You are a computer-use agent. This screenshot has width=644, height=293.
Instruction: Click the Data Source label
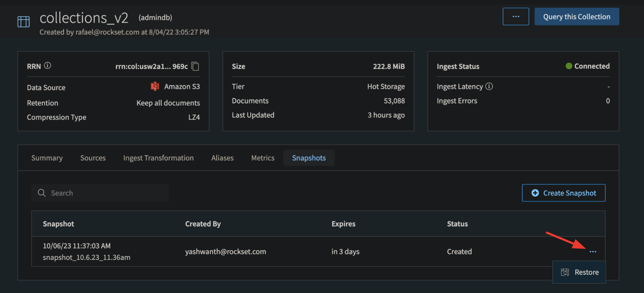(46, 88)
